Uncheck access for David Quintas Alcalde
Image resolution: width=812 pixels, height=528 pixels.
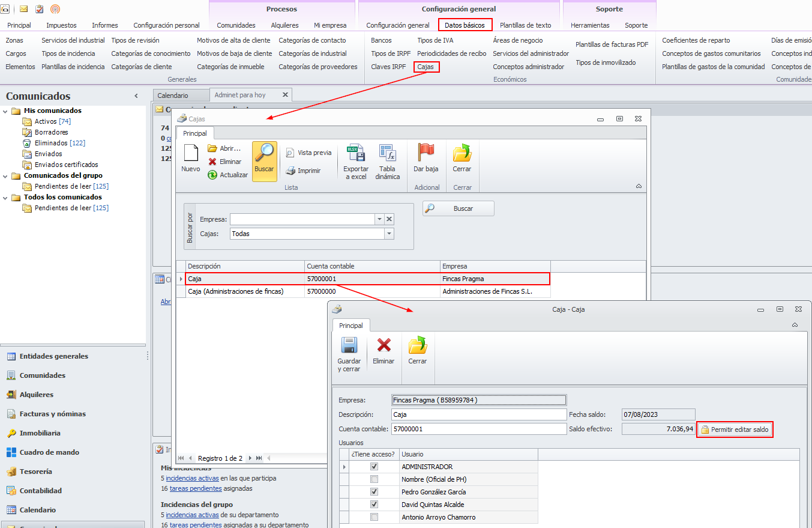point(374,505)
